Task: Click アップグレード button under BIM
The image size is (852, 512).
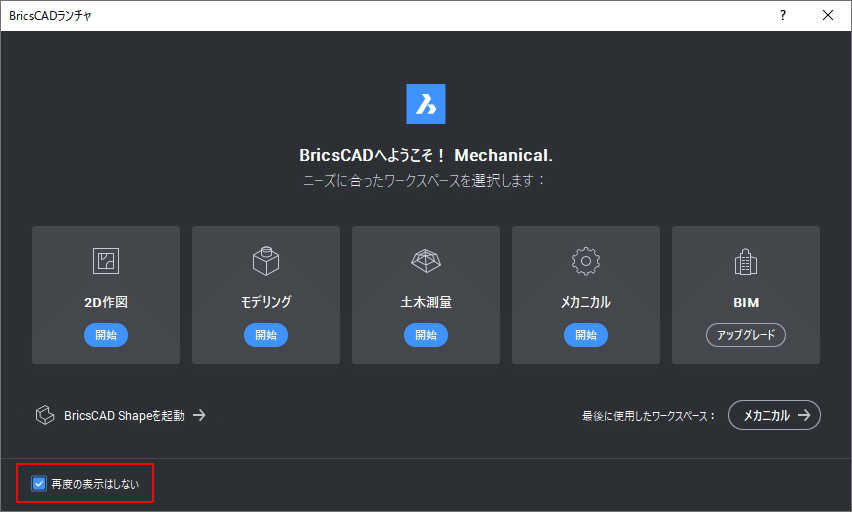Action: click(746, 335)
